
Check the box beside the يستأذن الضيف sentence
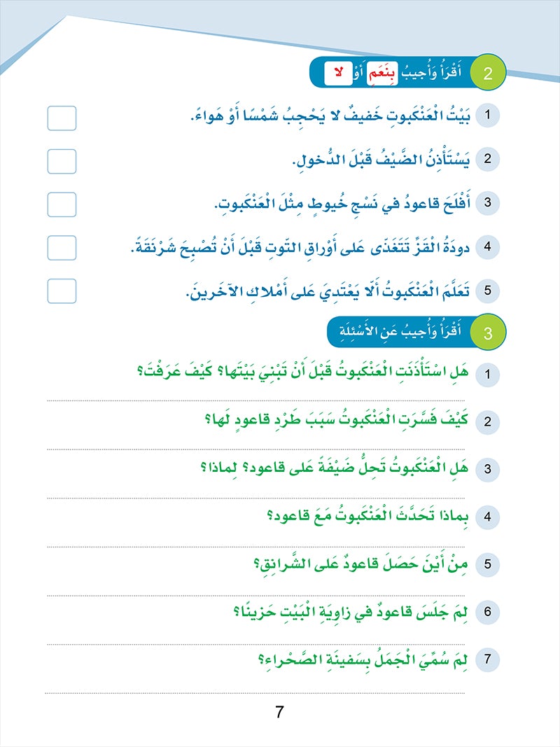[x=62, y=161]
